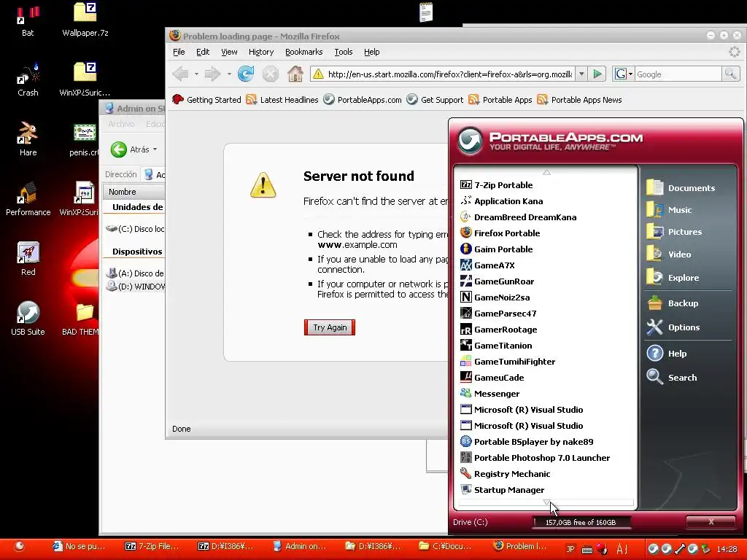Start GameuCade
The height and width of the screenshot is (560, 747).
[x=492, y=378]
